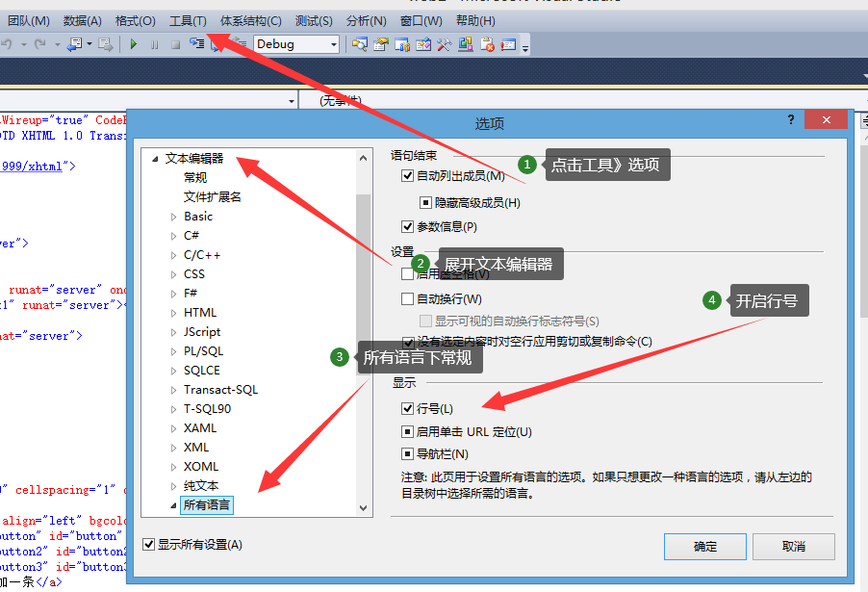
Task: Enable the 自动换行(W) word wrap checkbox
Action: pyautogui.click(x=407, y=299)
